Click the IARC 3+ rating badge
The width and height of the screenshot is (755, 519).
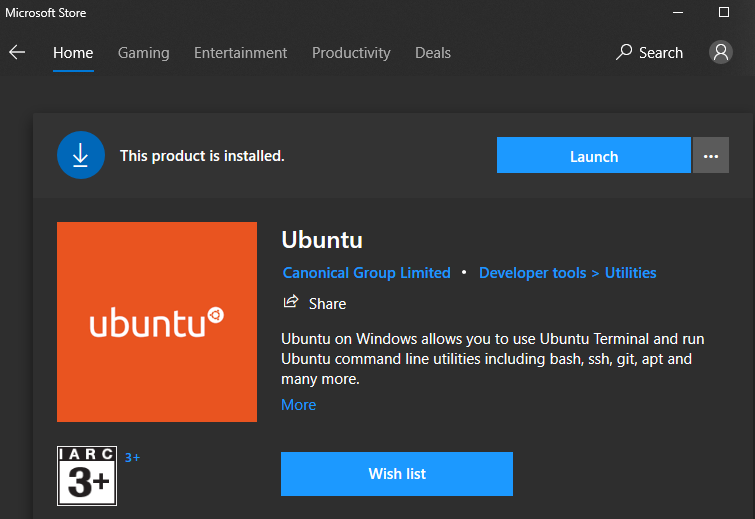coord(87,476)
